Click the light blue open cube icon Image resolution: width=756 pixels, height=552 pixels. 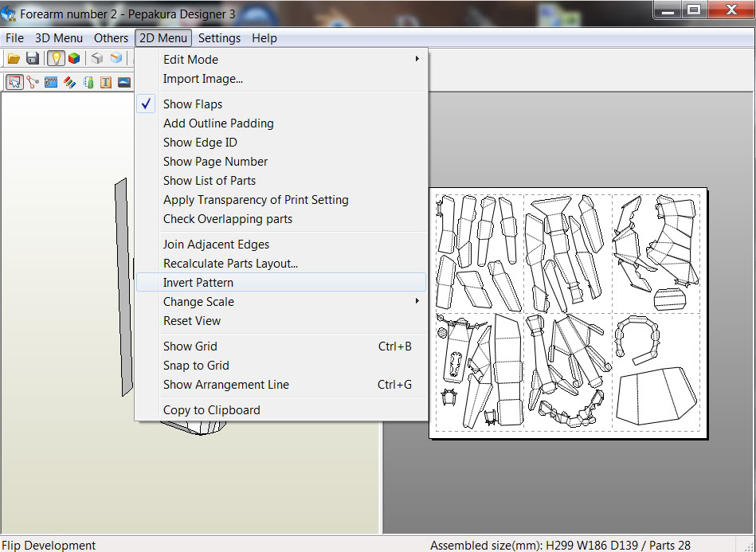point(116,58)
